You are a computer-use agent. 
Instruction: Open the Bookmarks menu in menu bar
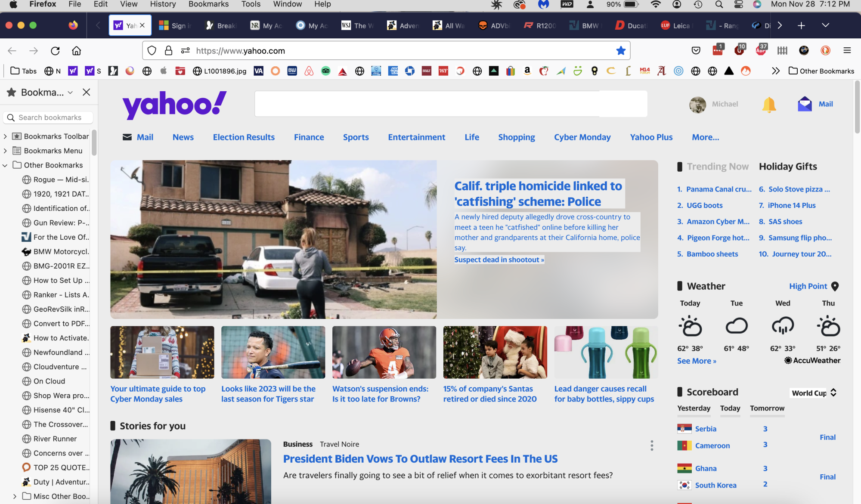coord(208,4)
